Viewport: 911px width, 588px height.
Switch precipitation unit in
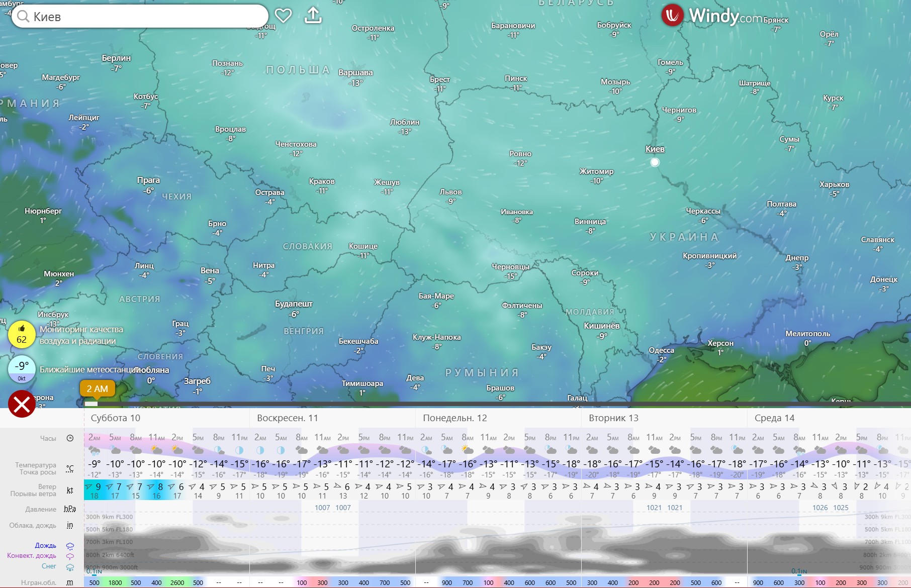70,525
